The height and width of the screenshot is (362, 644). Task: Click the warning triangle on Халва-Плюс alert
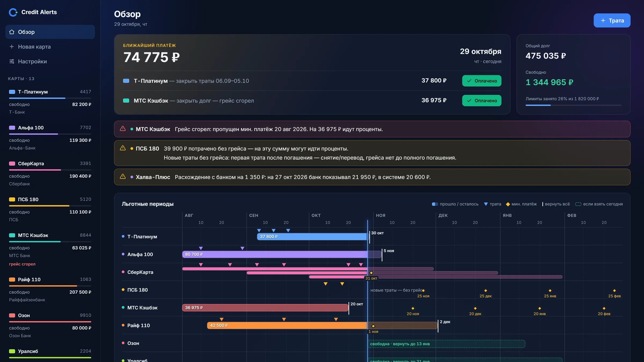pos(123,176)
